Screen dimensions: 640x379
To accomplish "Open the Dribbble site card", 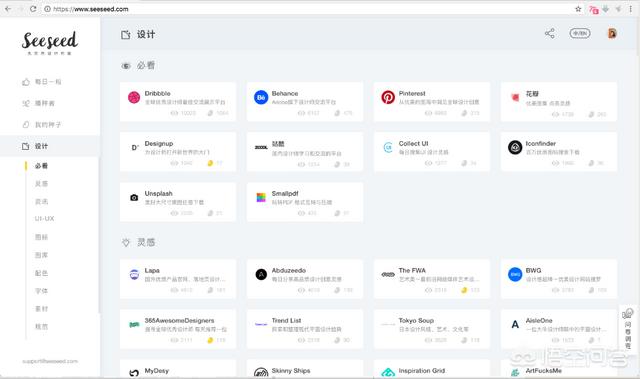I will (x=178, y=102).
